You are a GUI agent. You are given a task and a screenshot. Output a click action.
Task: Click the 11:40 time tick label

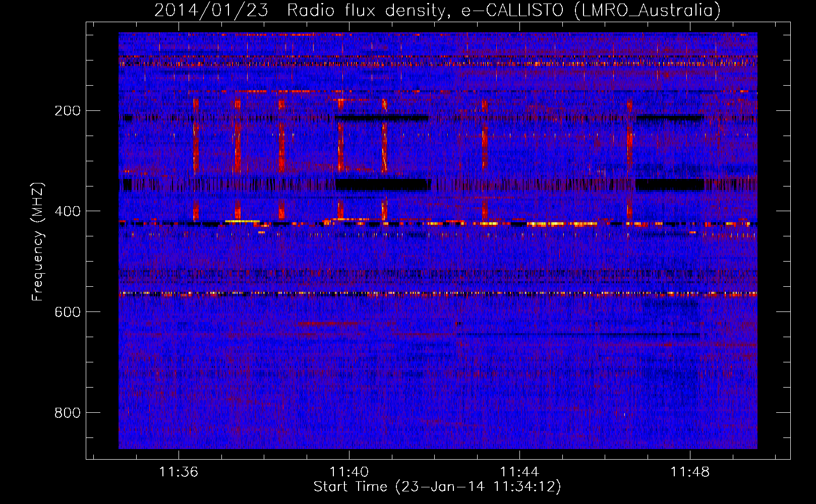[349, 472]
